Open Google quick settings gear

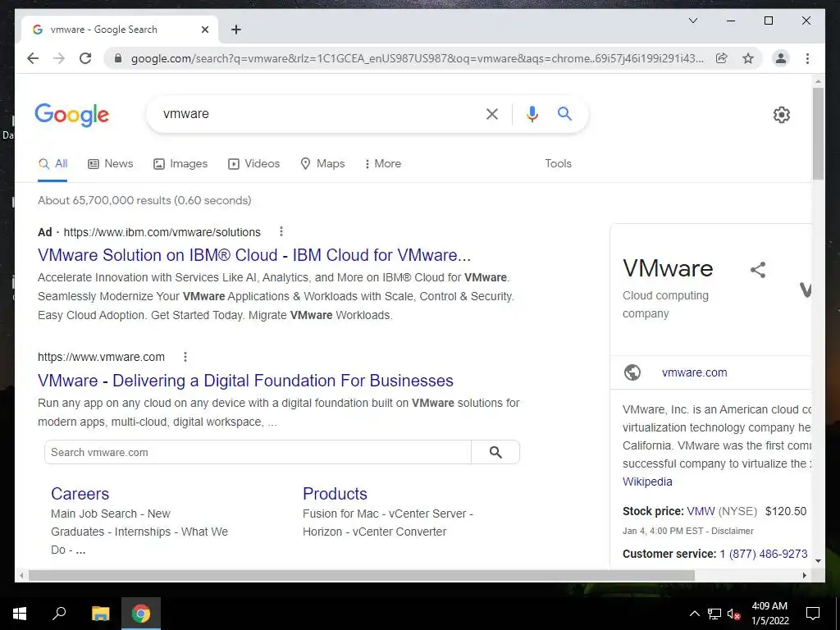pyautogui.click(x=781, y=115)
